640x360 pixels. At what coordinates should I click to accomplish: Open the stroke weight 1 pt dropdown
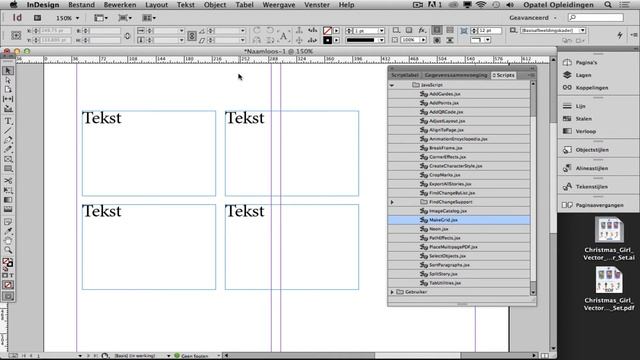[x=382, y=31]
